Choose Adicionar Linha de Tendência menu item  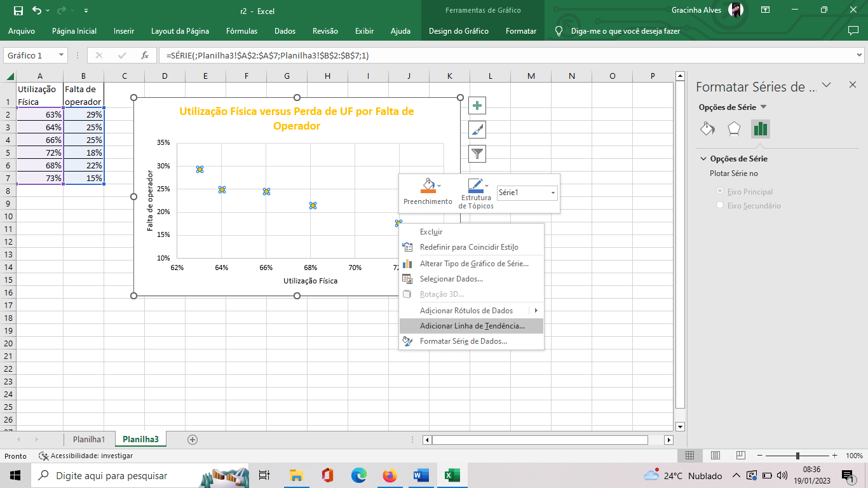pyautogui.click(x=471, y=326)
